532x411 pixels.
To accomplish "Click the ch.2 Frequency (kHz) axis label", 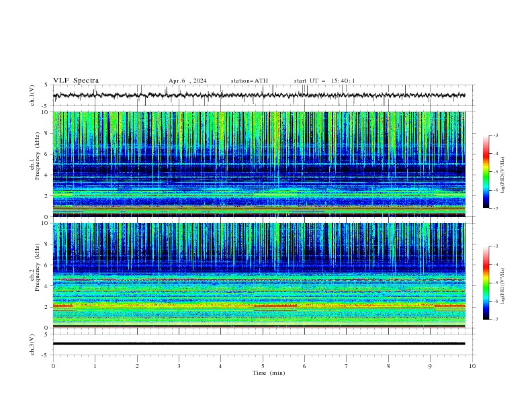I will 34,267.
